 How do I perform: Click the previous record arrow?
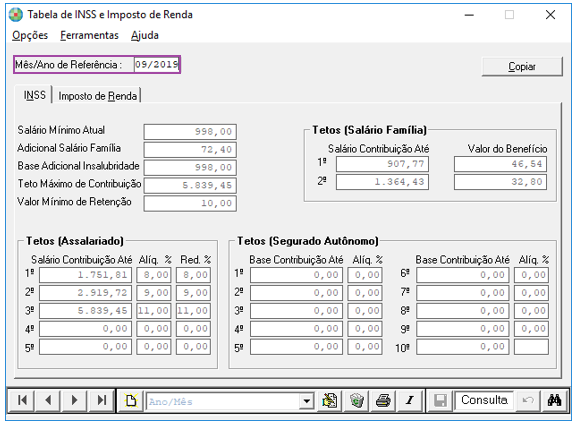(x=48, y=400)
